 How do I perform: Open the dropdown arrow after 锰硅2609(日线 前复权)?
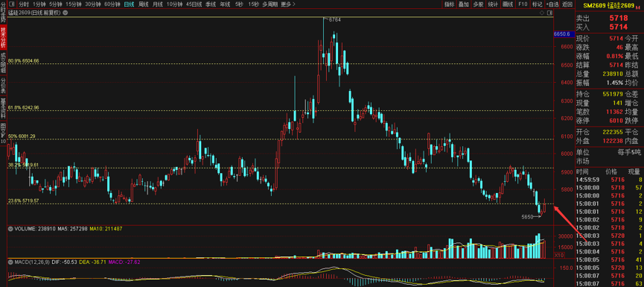pyautogui.click(x=66, y=13)
